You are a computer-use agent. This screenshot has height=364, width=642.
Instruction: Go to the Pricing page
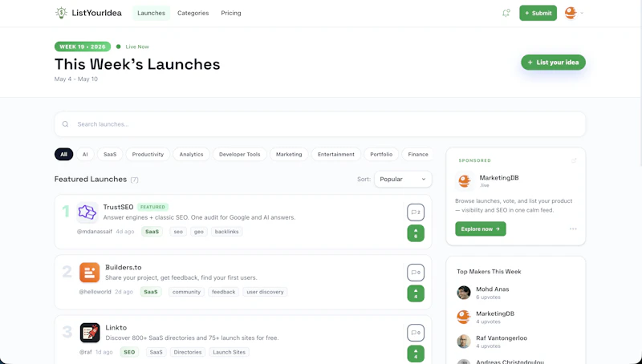[x=231, y=13]
